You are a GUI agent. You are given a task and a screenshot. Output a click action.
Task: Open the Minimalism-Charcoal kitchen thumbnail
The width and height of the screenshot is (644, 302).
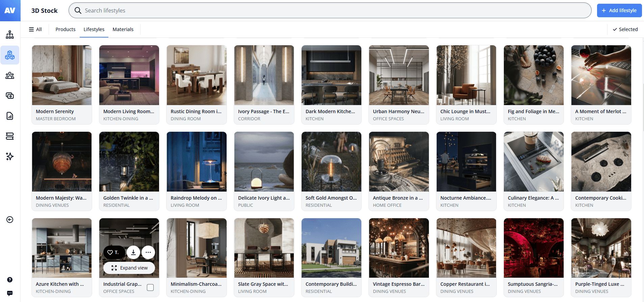(x=197, y=248)
